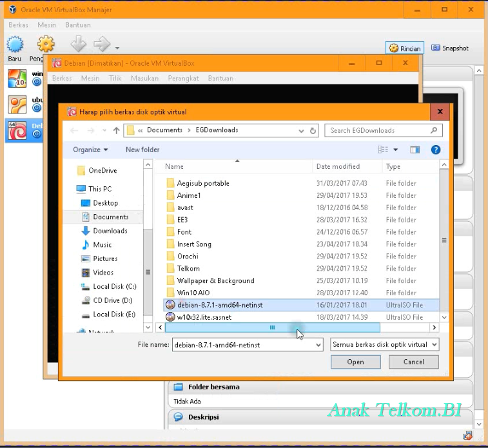This screenshot has height=448, width=488.
Task: Click New folder button
Action: [142, 150]
